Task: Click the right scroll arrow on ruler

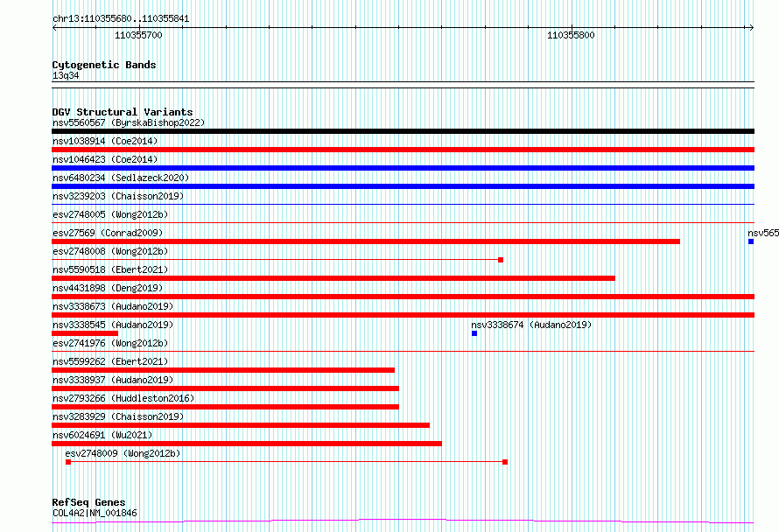Action: click(x=751, y=27)
